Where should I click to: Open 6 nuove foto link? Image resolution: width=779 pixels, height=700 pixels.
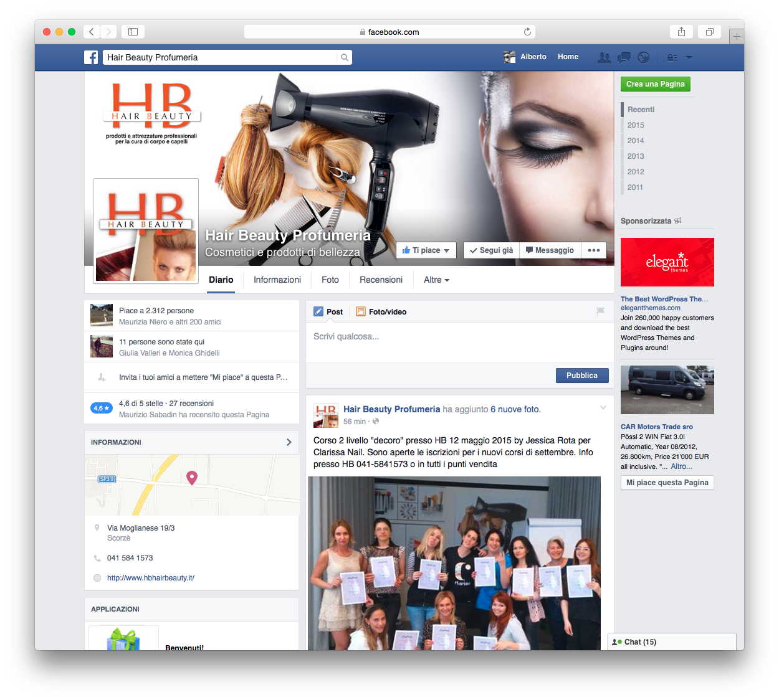pos(514,409)
